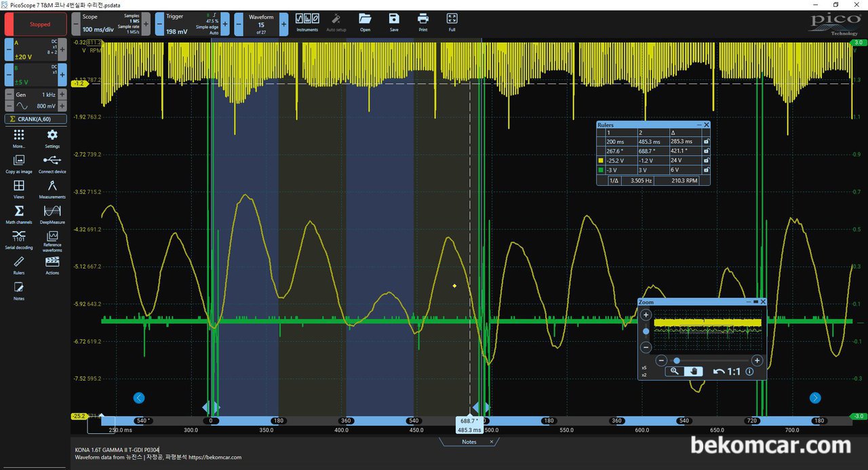The width and height of the screenshot is (868, 470).
Task: Open the Measurements tool
Action: pos(52,189)
